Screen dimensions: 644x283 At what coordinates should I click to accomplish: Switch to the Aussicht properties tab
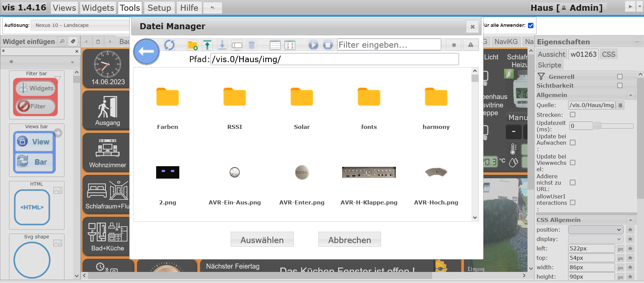[552, 54]
